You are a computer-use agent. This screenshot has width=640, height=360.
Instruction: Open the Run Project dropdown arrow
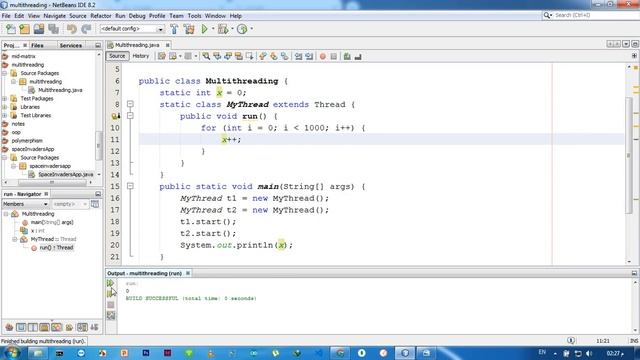(212, 29)
